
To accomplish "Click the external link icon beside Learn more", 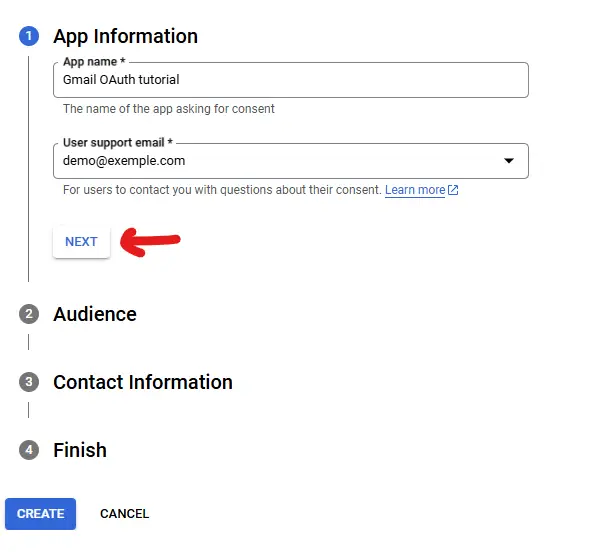I will 453,190.
